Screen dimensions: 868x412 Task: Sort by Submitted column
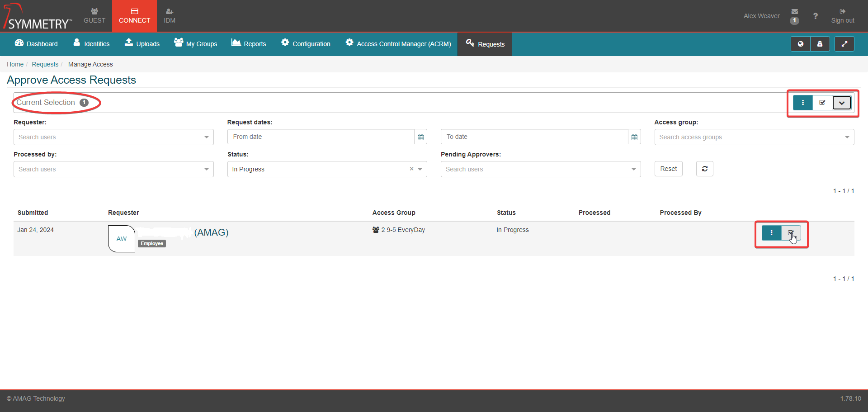[33, 213]
